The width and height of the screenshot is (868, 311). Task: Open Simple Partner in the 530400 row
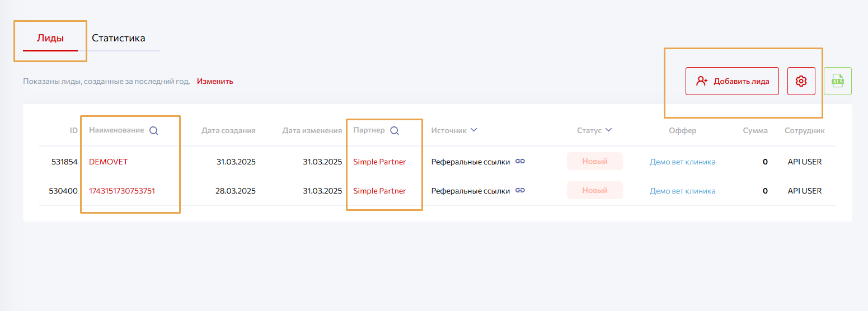379,191
